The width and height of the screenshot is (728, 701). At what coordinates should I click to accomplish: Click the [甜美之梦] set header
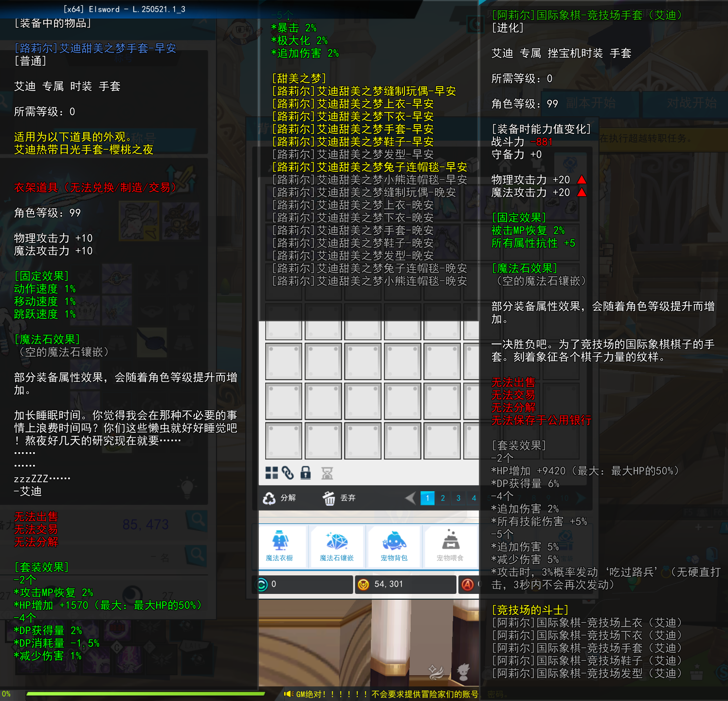coord(299,78)
